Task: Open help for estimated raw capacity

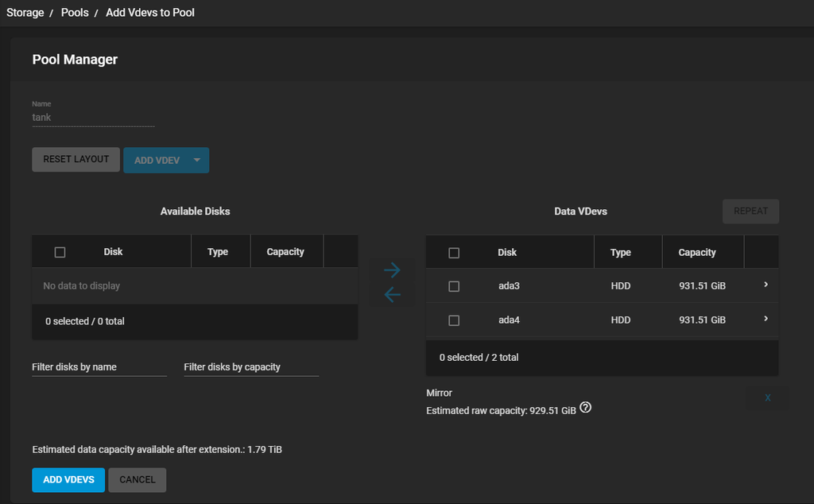Action: (587, 409)
